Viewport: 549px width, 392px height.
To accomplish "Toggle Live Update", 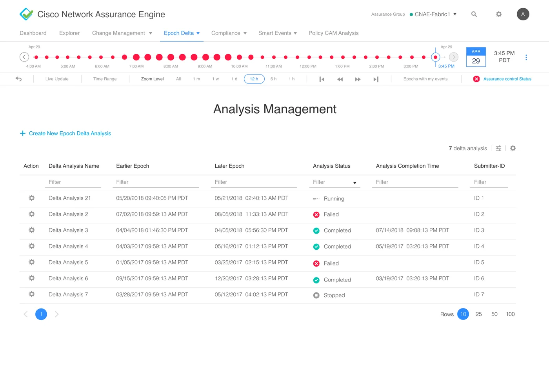I will click(57, 79).
